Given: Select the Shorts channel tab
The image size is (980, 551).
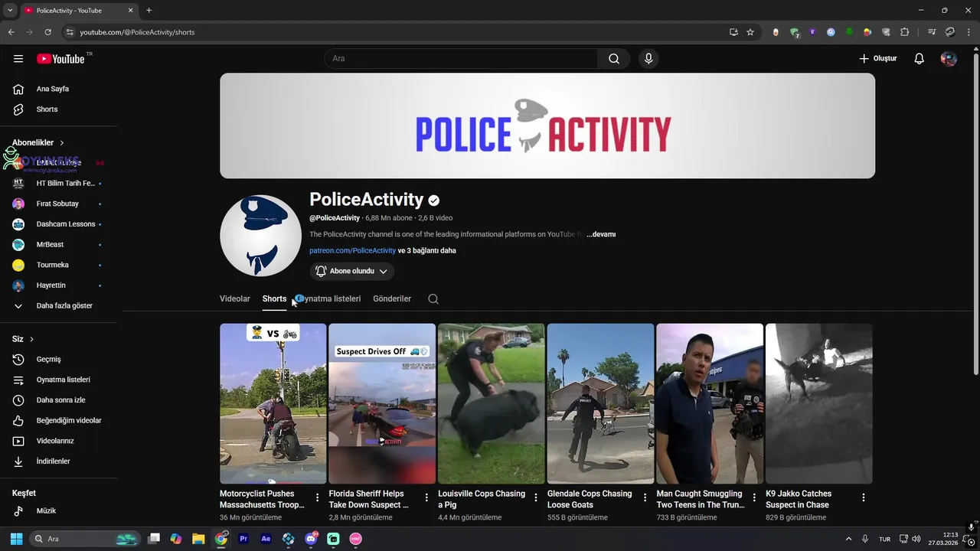Looking at the screenshot, I should tap(274, 299).
